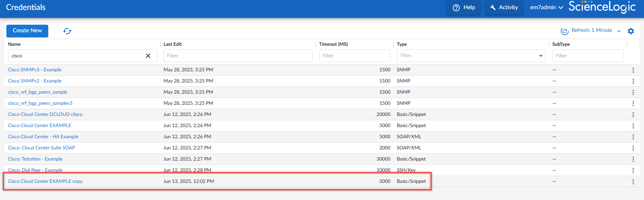Screen dimensions: 644x200
Task: Open Cisco: Dial Peer - Example credential
Action: [35, 170]
